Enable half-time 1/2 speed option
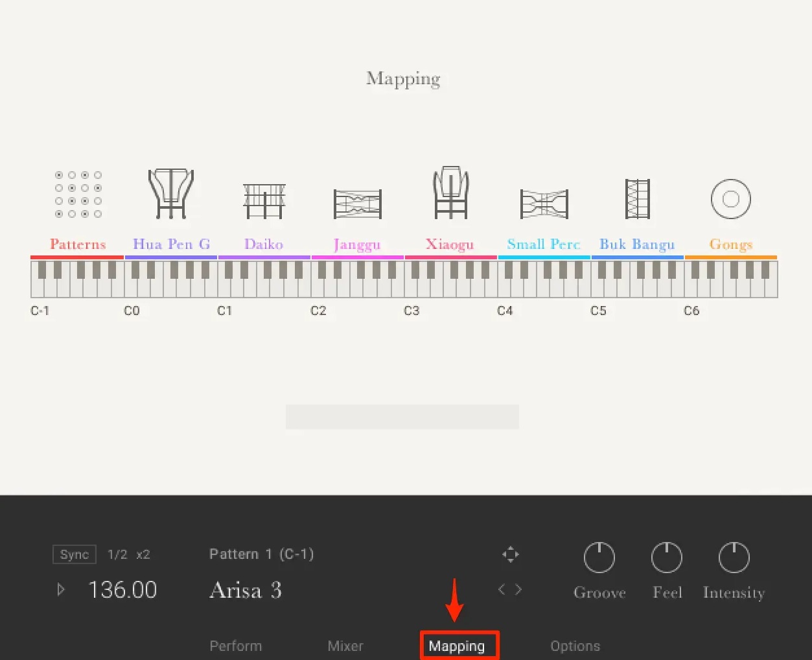 point(117,555)
